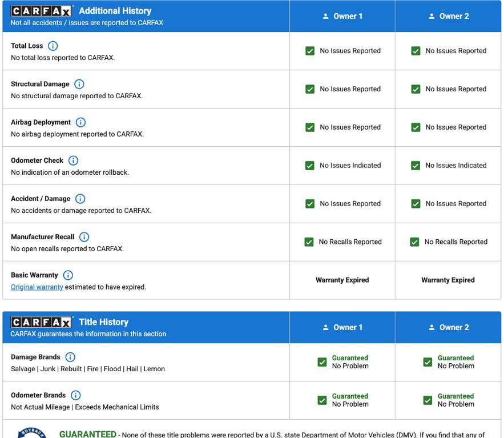Viewport: 504px width, 438px height.
Task: Click the 'Manufacturer Recall' row title
Action: click(x=43, y=237)
